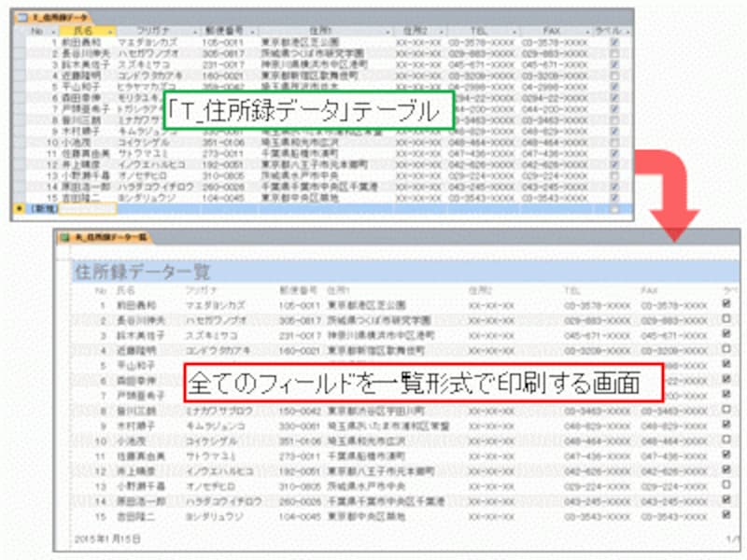Open the FAX column dropdown in the table
Screen dimensions: 747x560
click(x=588, y=32)
